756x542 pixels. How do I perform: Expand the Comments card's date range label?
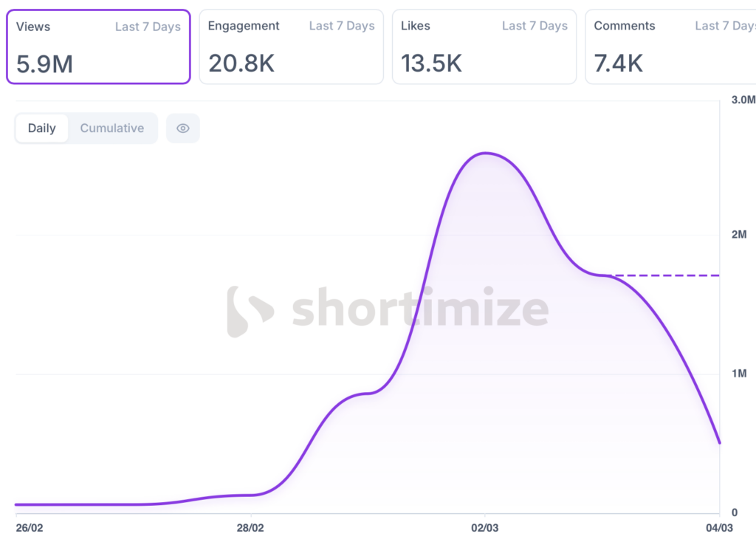(725, 27)
